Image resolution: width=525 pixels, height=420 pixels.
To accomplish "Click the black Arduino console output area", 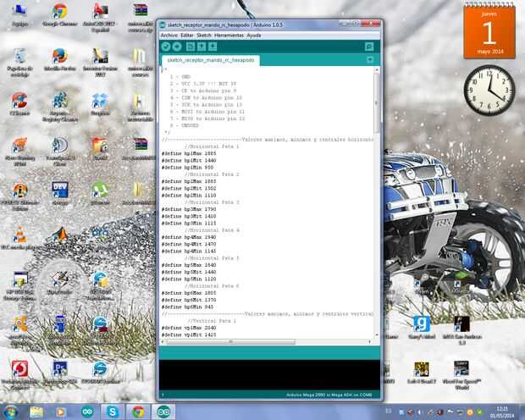I will point(269,375).
